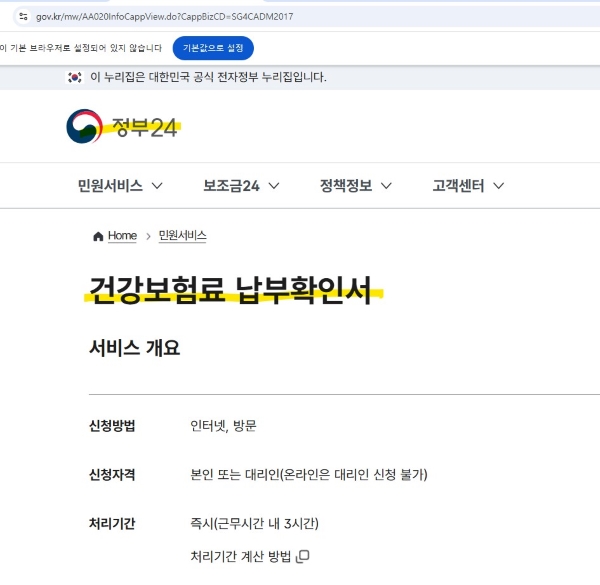Click the home icon in breadcrumb
600x585 pixels.
point(98,236)
